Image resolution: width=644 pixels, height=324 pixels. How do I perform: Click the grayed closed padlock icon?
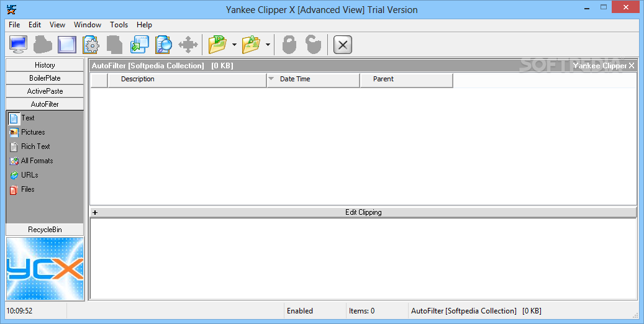(289, 44)
